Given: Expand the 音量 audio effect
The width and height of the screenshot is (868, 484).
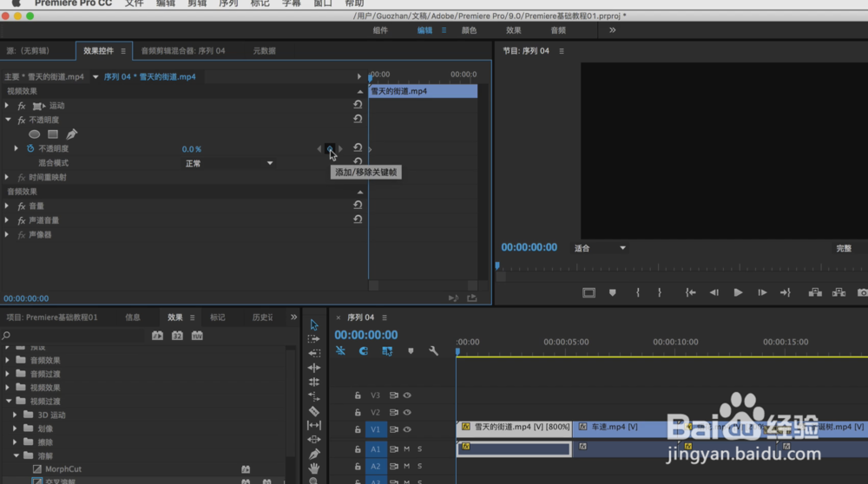Looking at the screenshot, I should pos(7,206).
